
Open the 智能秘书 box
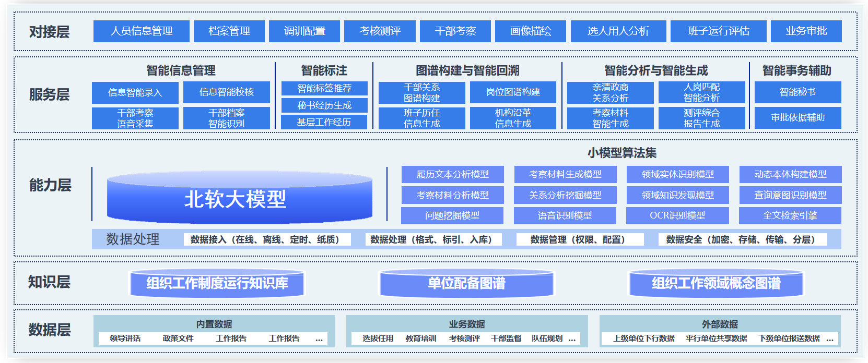point(798,92)
